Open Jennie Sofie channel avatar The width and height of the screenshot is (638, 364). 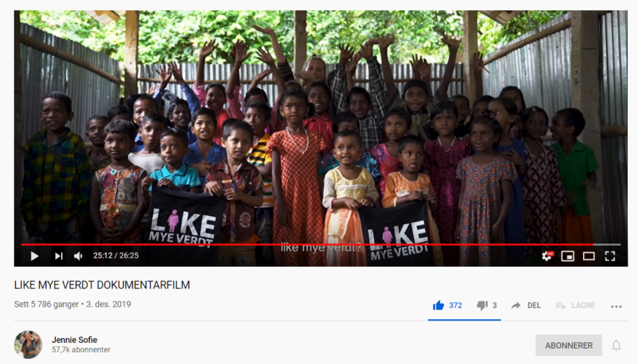point(28,344)
